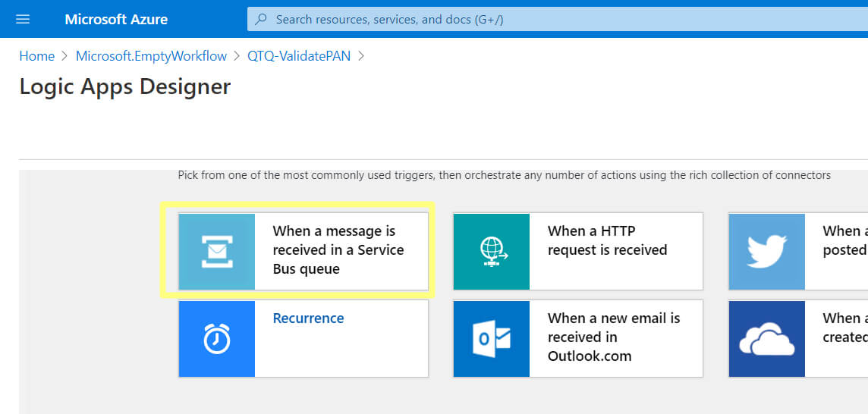Click the Microsoft Azure brand title
Viewport: 868px width, 414px height.
click(116, 19)
